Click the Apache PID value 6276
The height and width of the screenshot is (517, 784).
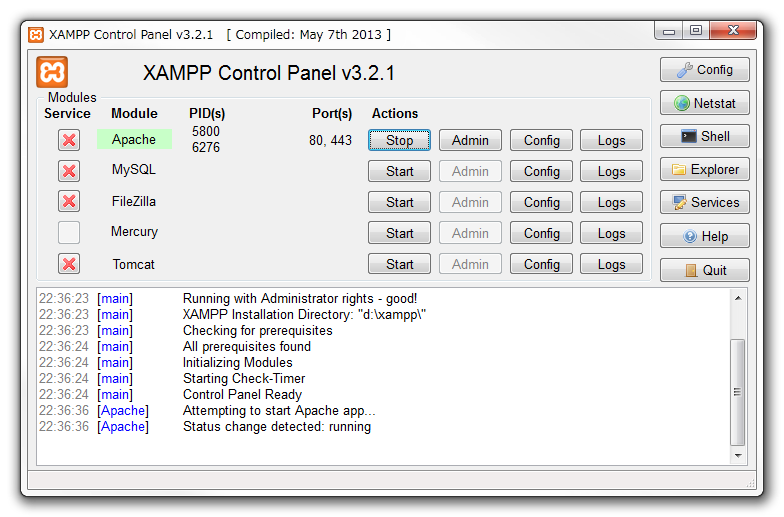(206, 147)
